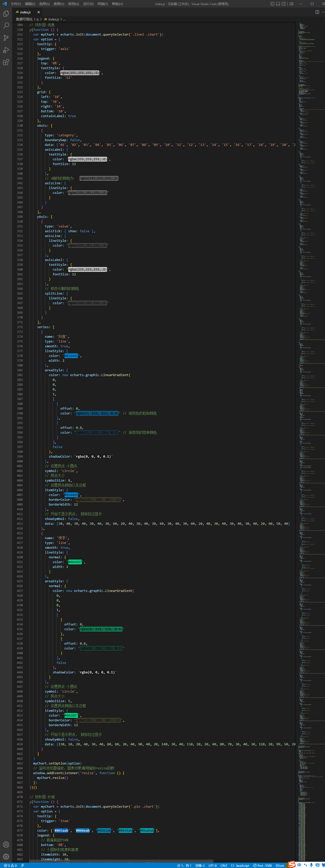Open the Search view in activity bar
Image resolution: width=325 pixels, height=868 pixels.
click(x=6, y=25)
